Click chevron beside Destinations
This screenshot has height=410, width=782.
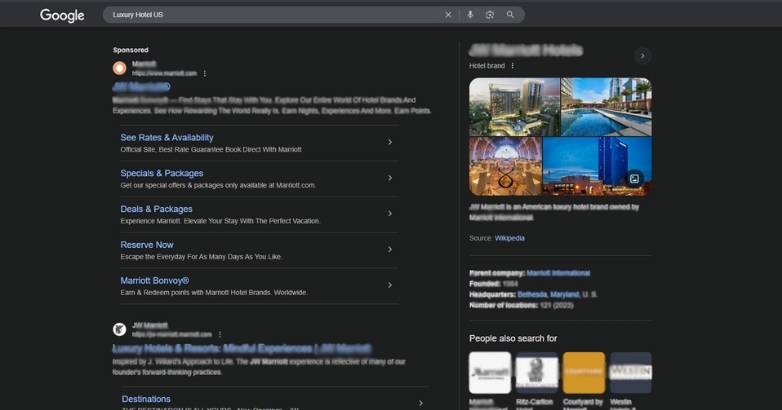click(x=421, y=403)
